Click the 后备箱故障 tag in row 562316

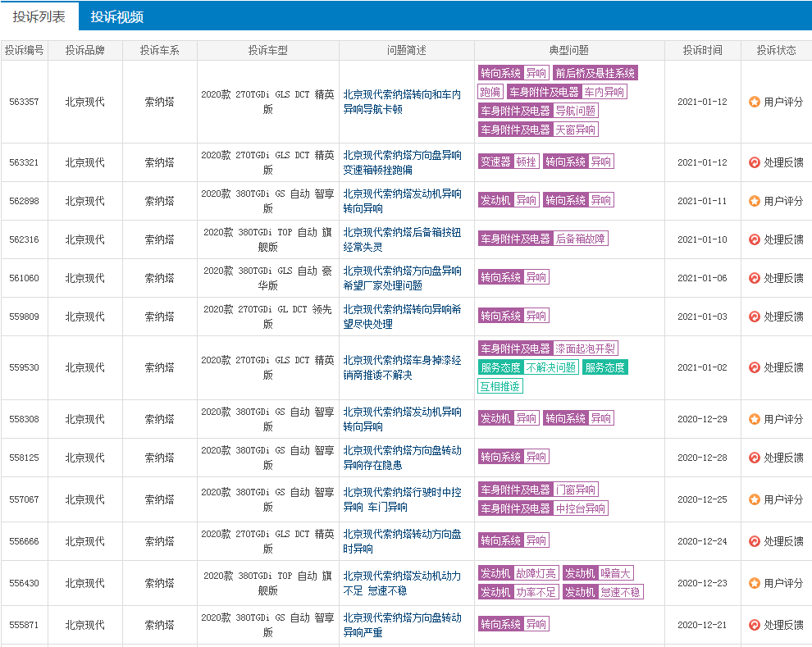click(x=580, y=239)
